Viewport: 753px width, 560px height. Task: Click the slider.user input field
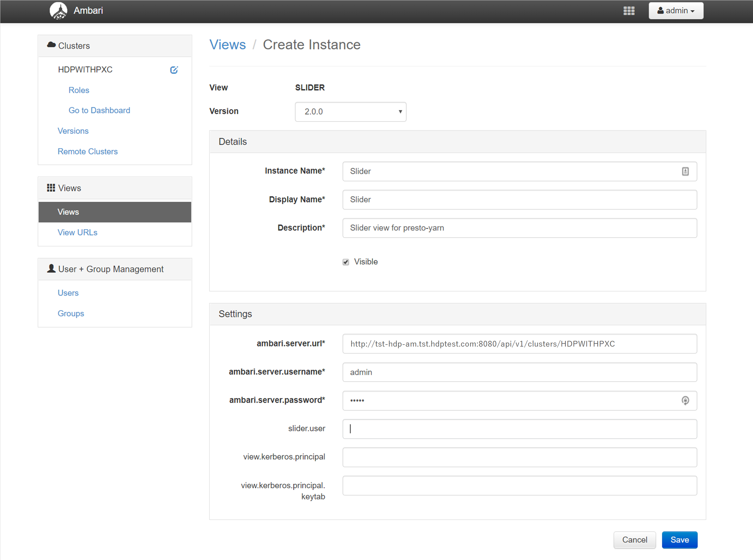pos(520,429)
